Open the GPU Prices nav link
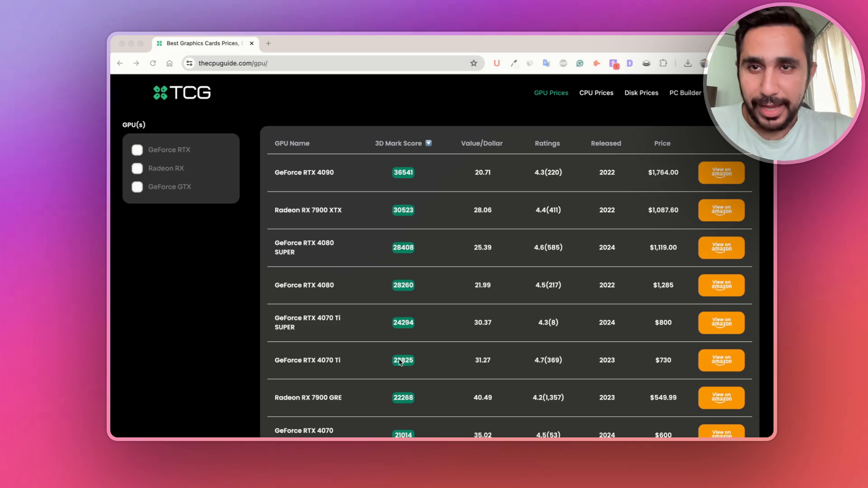Viewport: 868px width, 488px height. [551, 93]
